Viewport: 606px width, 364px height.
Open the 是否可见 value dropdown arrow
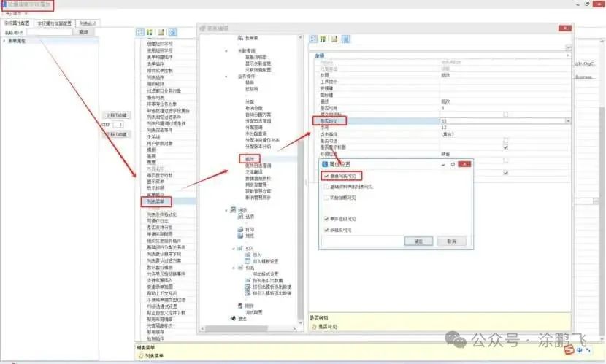point(568,121)
